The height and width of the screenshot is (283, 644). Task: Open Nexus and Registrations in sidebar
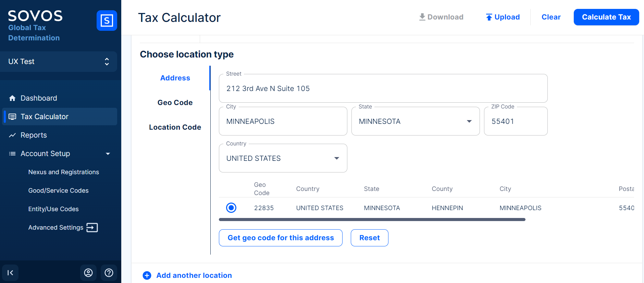click(64, 172)
